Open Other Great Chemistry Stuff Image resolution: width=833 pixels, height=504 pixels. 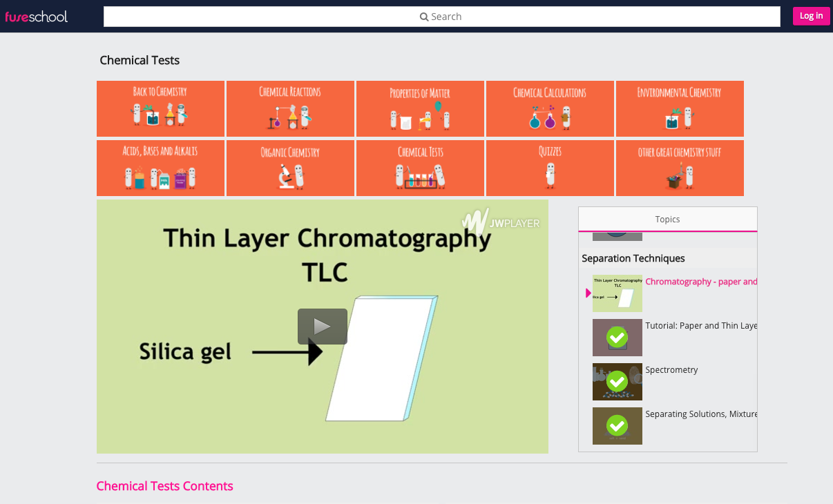tap(680, 168)
